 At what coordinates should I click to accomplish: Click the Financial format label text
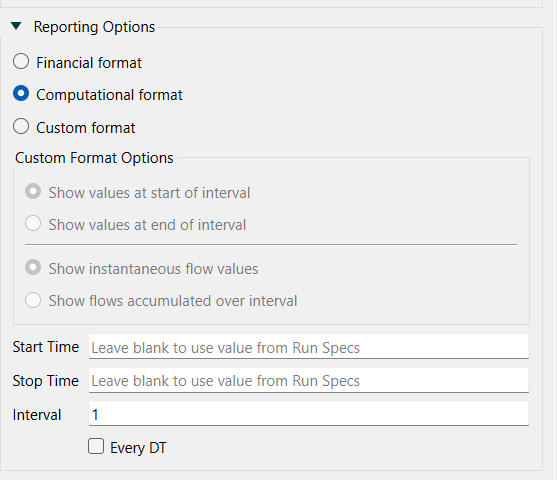(89, 63)
